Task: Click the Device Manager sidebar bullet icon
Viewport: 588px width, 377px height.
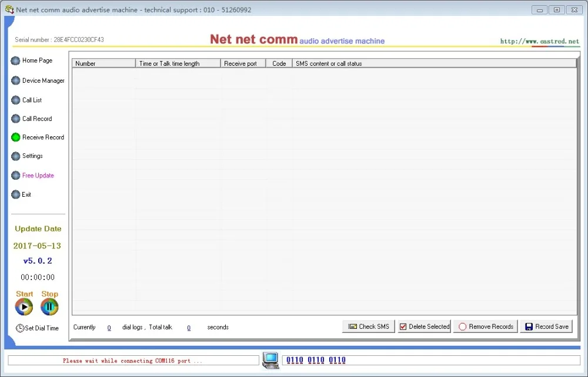Action: [15, 80]
